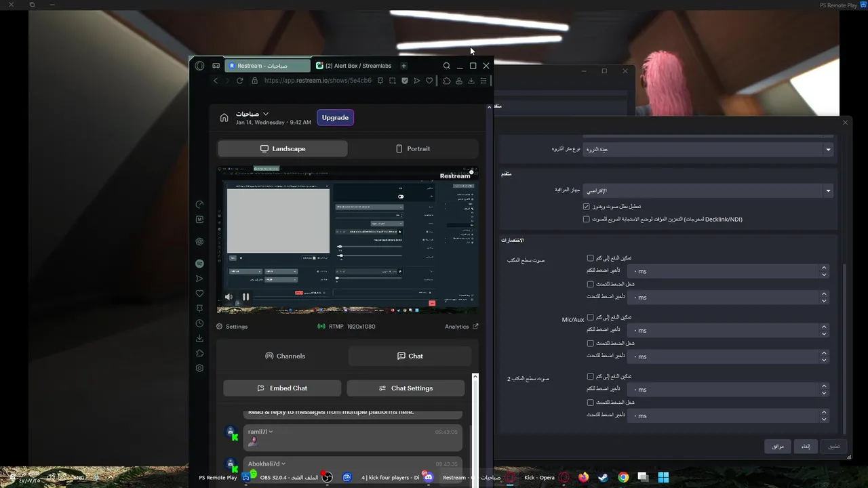Expand the show name dropdown chevron
The image size is (868, 488).
tap(266, 114)
